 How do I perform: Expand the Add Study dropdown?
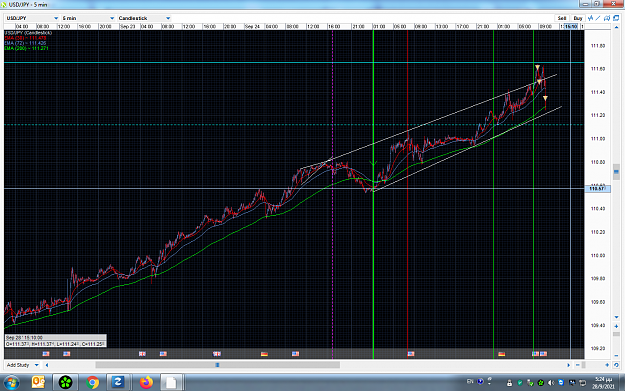(x=22, y=365)
